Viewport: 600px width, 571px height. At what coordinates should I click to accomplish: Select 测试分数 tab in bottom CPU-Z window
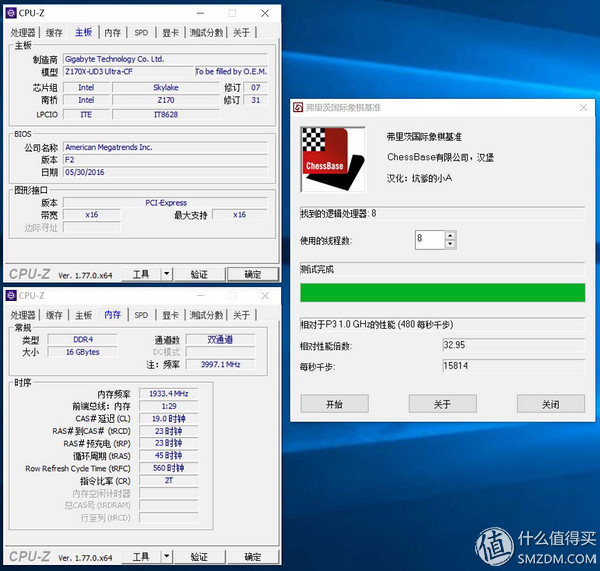206,315
